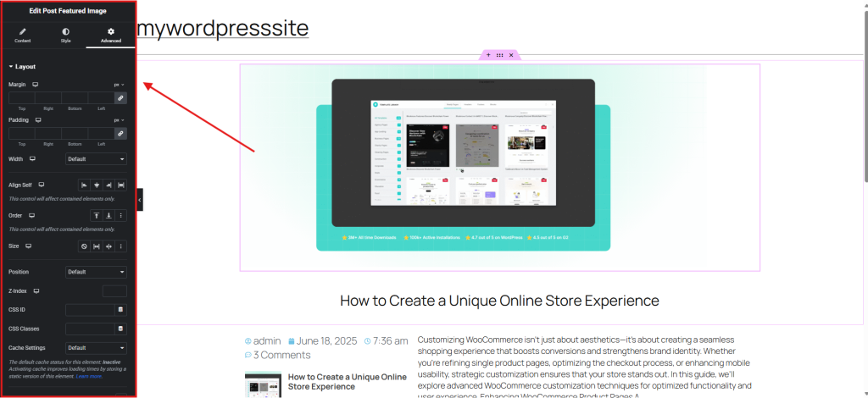Choose Size none icon

coord(84,246)
